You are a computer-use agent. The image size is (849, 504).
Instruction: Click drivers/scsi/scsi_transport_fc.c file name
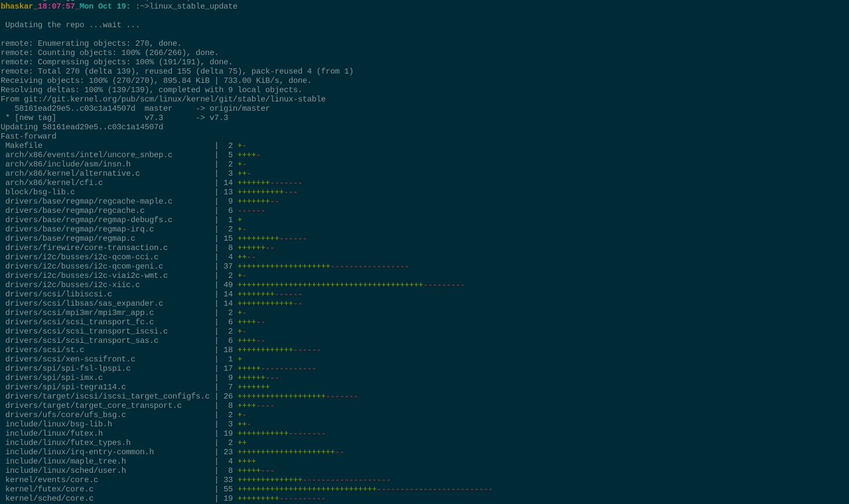(79, 322)
